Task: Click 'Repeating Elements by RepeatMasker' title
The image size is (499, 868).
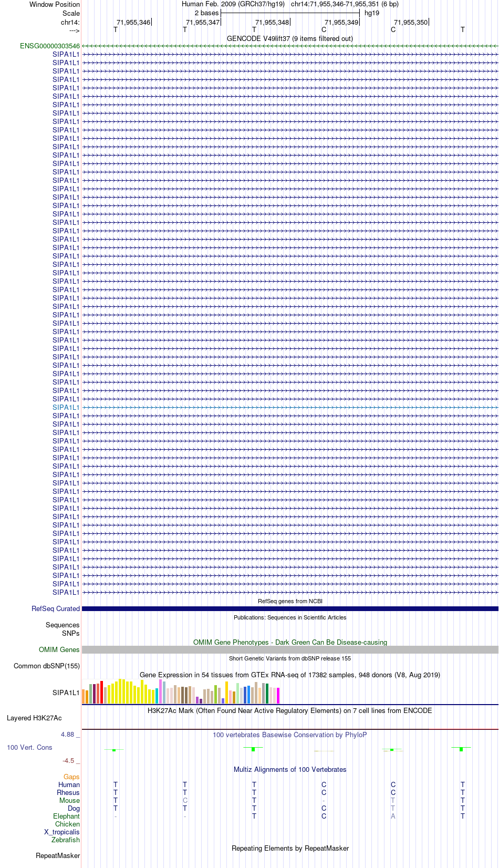Action: pyautogui.click(x=290, y=849)
